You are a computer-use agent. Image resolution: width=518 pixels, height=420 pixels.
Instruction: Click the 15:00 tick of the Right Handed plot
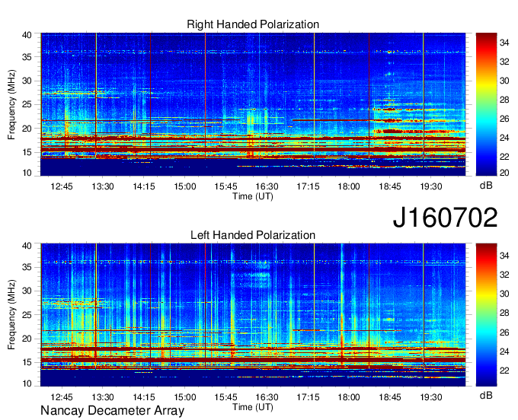[x=185, y=186]
